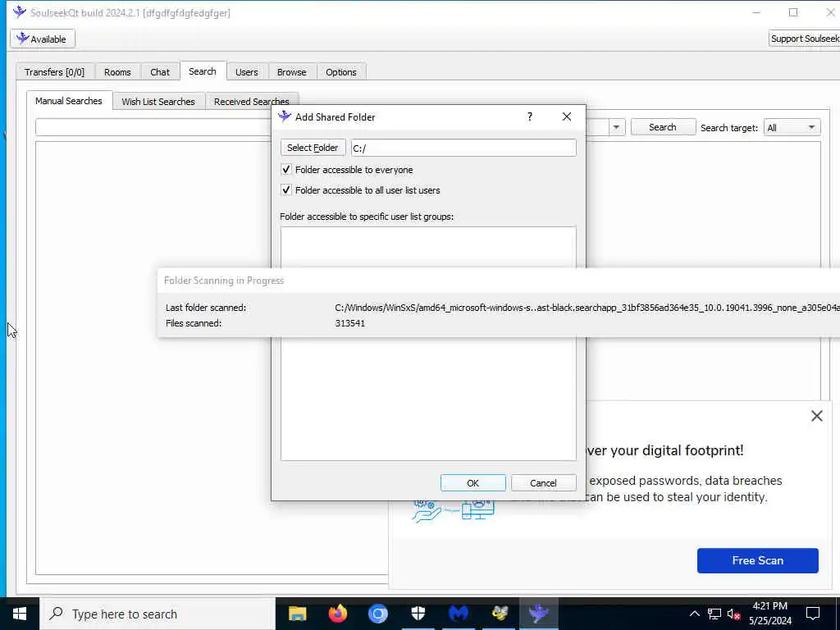Close the Add Shared Folder dialog
840x630 pixels.
(567, 116)
